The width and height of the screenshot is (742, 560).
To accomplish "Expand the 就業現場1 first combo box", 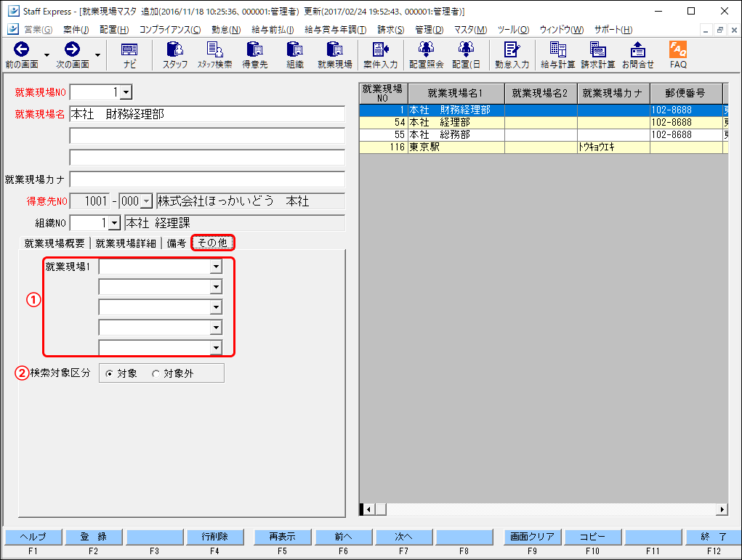I will [x=216, y=267].
